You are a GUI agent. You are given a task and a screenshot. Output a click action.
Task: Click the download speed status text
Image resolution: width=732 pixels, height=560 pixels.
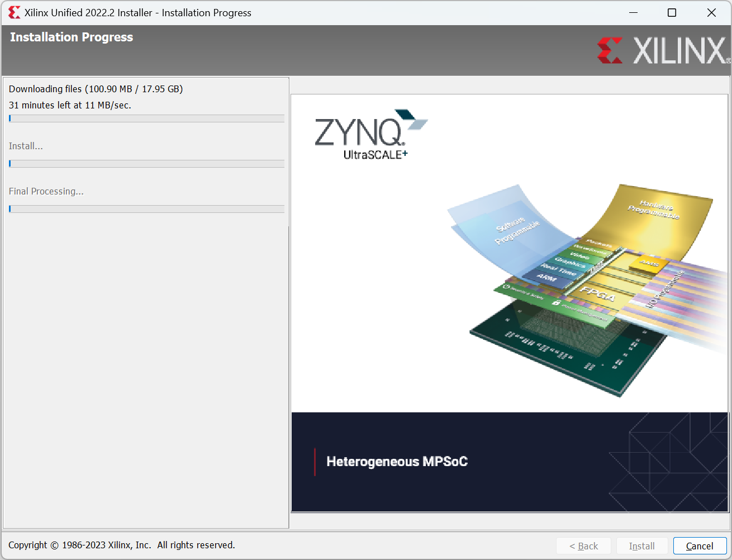click(69, 105)
